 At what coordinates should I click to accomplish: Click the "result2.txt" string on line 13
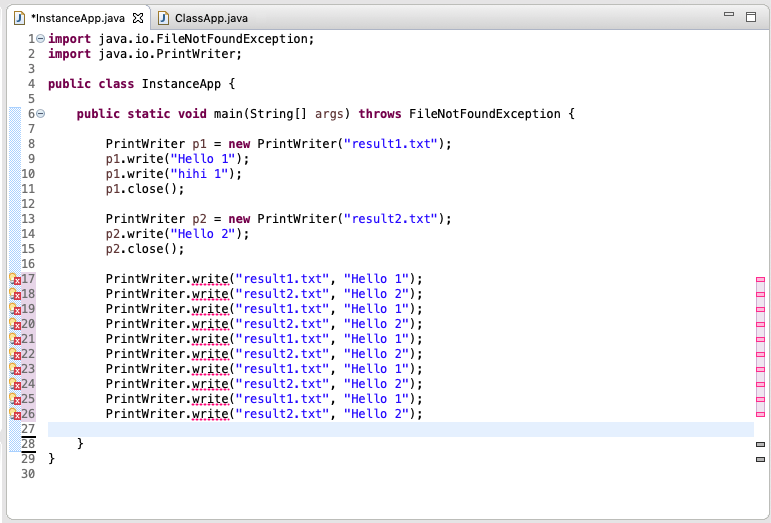click(x=390, y=219)
